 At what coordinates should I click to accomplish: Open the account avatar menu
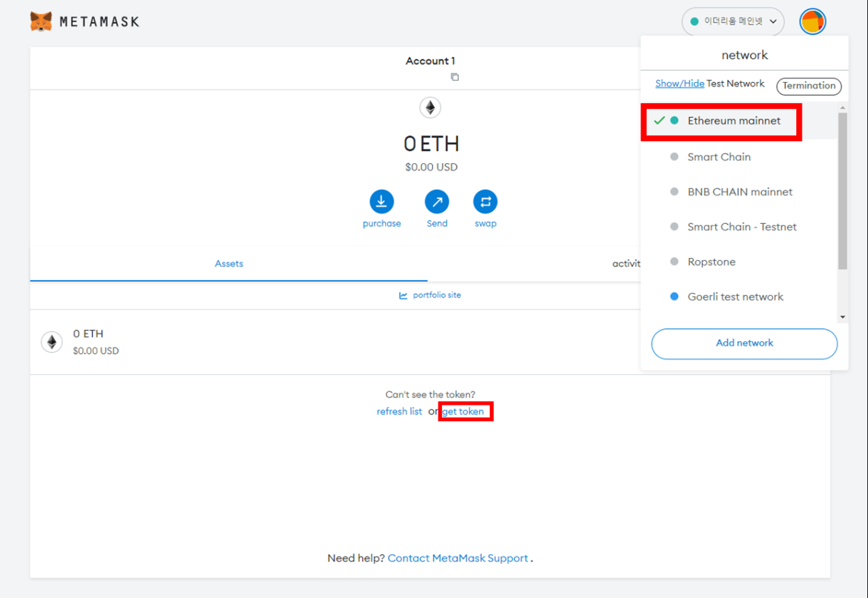pos(813,22)
